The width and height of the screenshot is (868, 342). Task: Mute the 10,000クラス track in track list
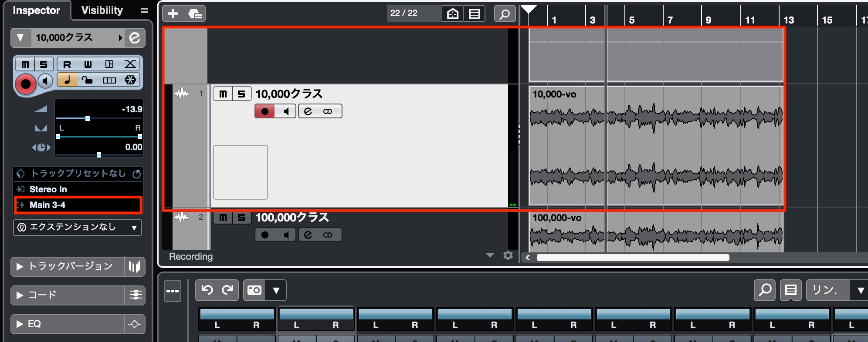point(223,94)
